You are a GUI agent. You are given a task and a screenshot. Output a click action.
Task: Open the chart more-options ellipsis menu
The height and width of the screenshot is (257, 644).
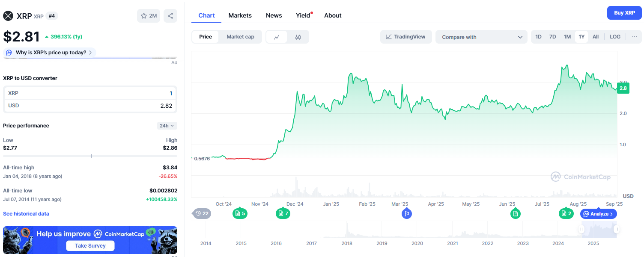point(634,37)
